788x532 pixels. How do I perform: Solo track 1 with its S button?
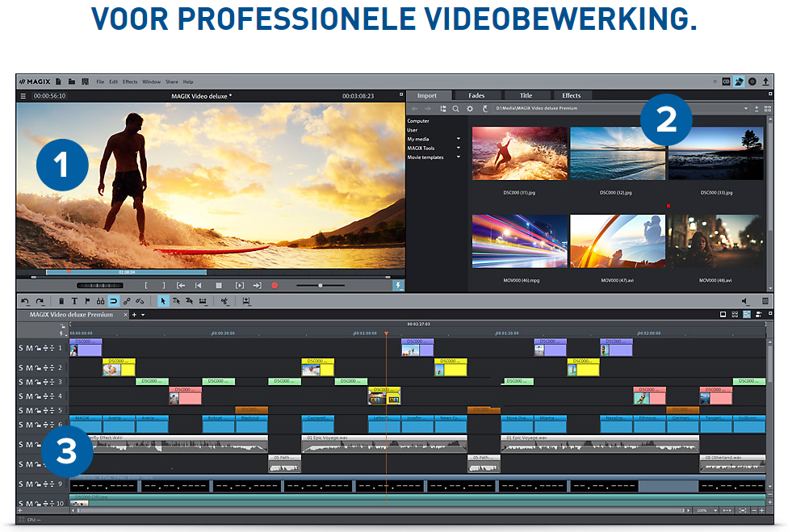tap(21, 348)
